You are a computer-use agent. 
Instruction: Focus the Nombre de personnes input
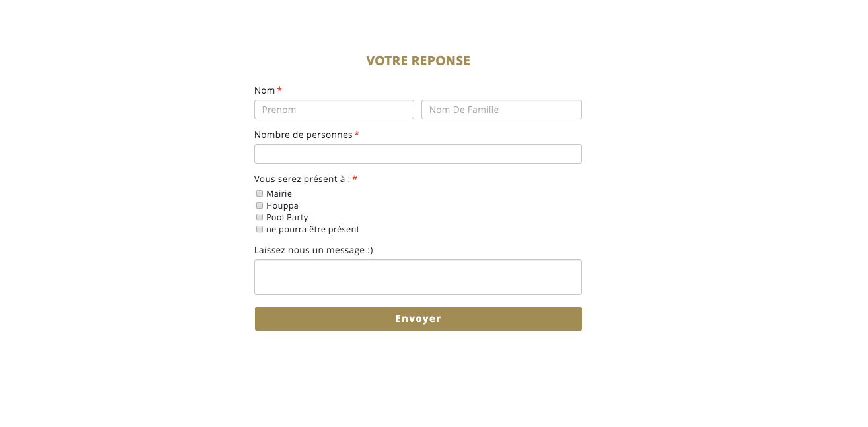(x=417, y=154)
